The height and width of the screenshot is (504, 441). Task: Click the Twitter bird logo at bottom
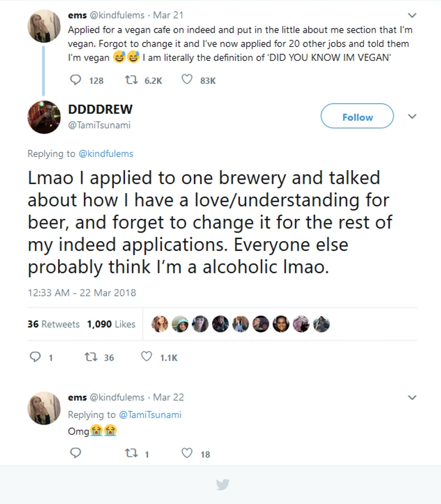pyautogui.click(x=223, y=484)
